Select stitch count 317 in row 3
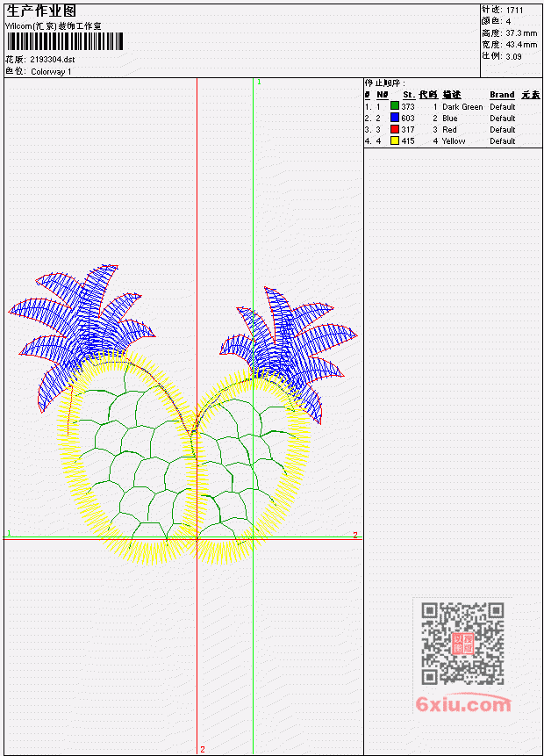The height and width of the screenshot is (756, 544). (408, 130)
